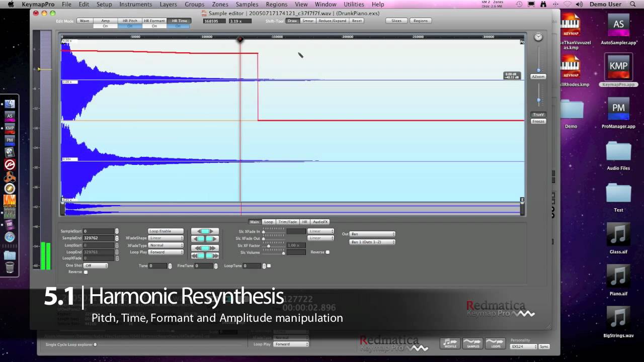
Task: Click the clock icon beside waveform ruler
Action: tap(538, 37)
